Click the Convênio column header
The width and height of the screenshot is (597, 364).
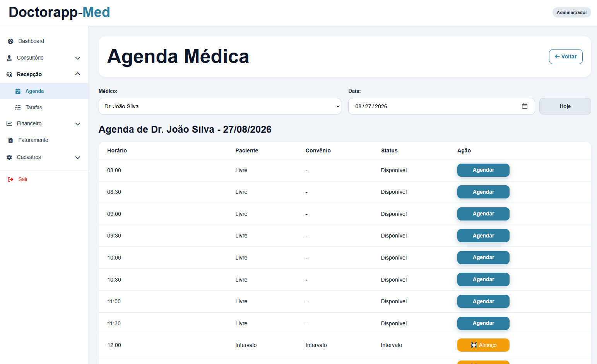click(318, 150)
